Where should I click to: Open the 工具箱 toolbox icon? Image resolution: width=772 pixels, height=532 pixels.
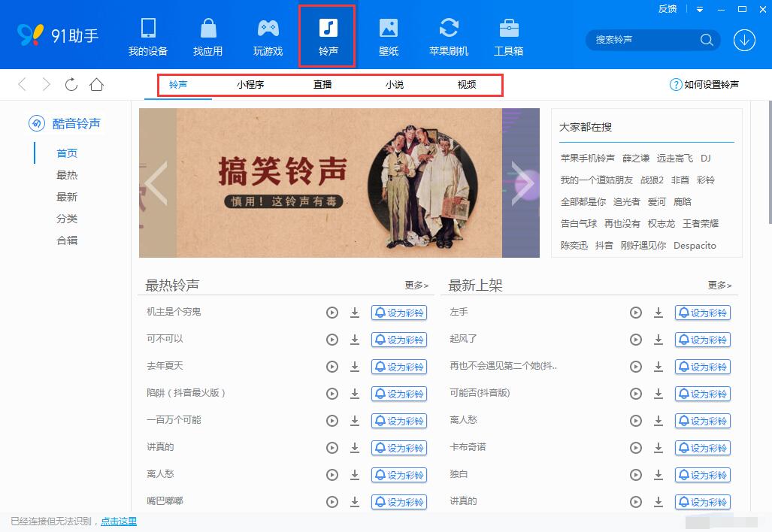click(509, 35)
